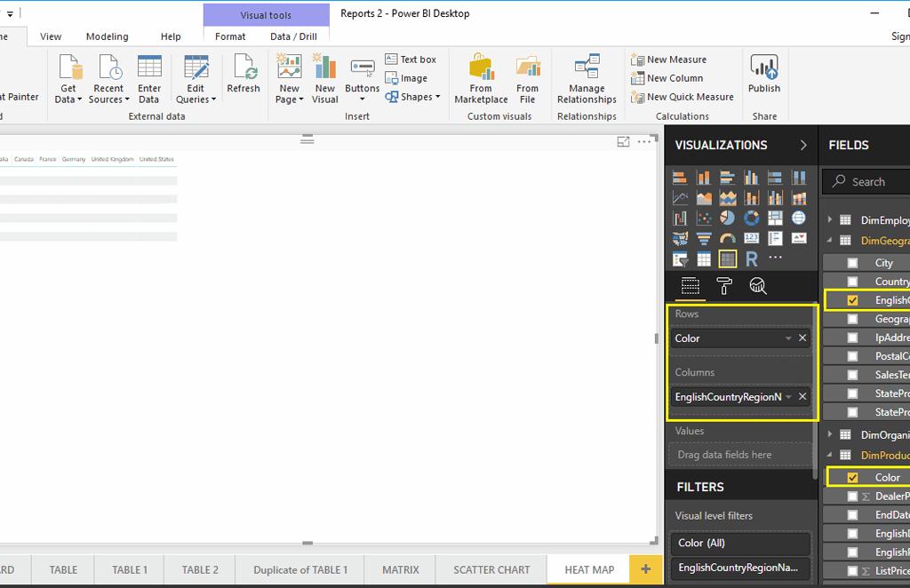The image size is (910, 588).
Task: Click the R script visual icon
Action: pyautogui.click(x=752, y=258)
